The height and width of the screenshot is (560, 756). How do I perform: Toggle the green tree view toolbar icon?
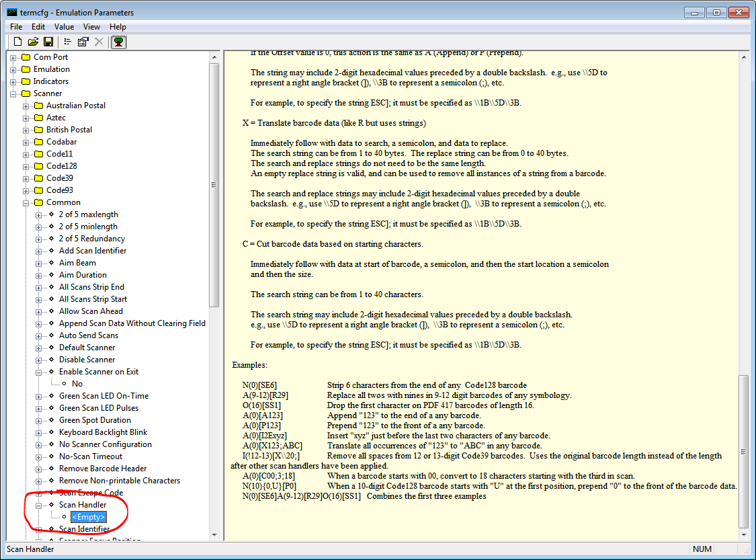(118, 41)
